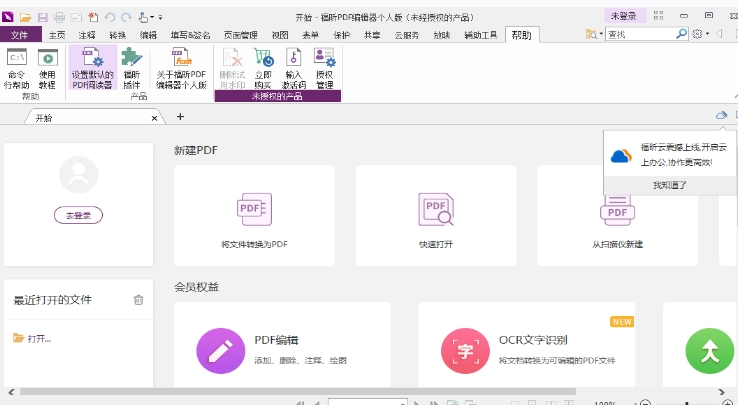The image size is (738, 405).
Task: Open the gear settings dropdown near search
Action: tap(701, 34)
